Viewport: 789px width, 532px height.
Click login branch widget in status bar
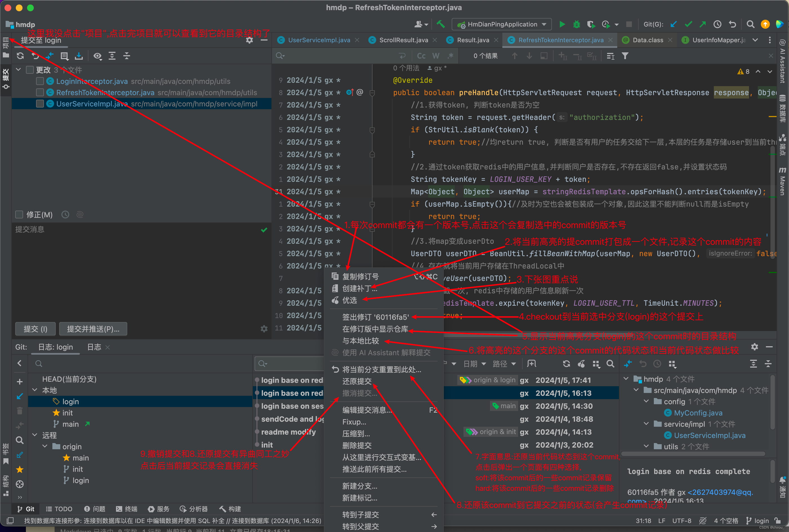tap(757, 520)
